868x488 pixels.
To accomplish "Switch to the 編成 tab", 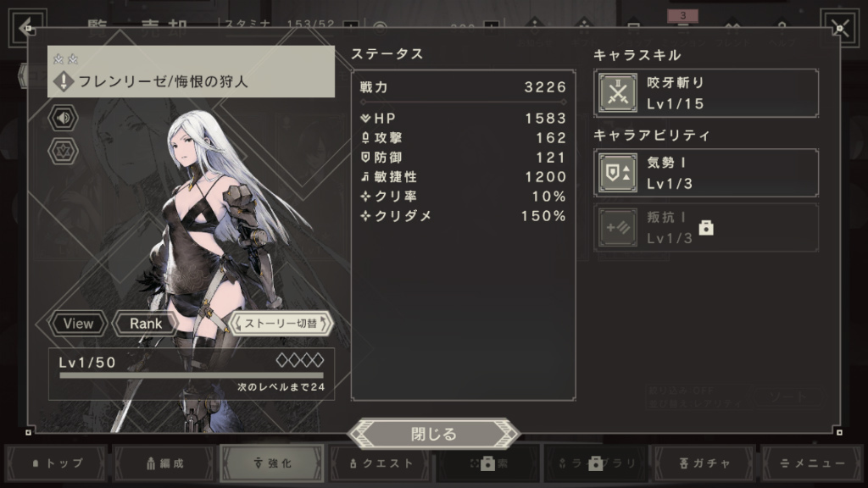I will click(x=164, y=463).
